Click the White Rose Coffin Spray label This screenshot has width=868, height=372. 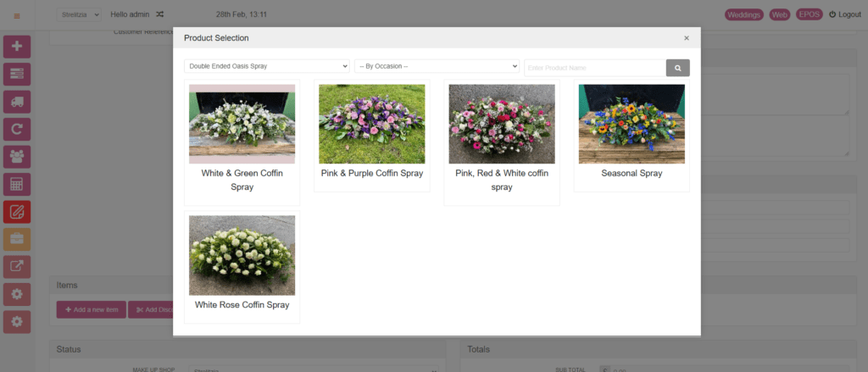(242, 304)
